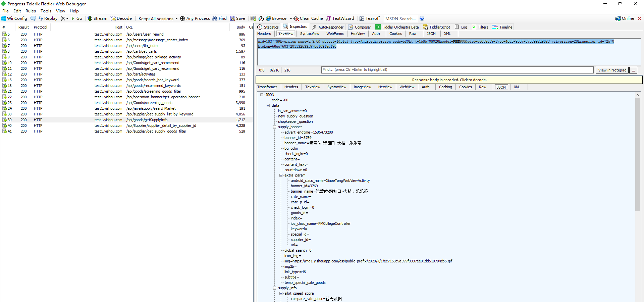Open the Keep: All sessions dropdown
This screenshot has width=644, height=302.
(x=158, y=18)
